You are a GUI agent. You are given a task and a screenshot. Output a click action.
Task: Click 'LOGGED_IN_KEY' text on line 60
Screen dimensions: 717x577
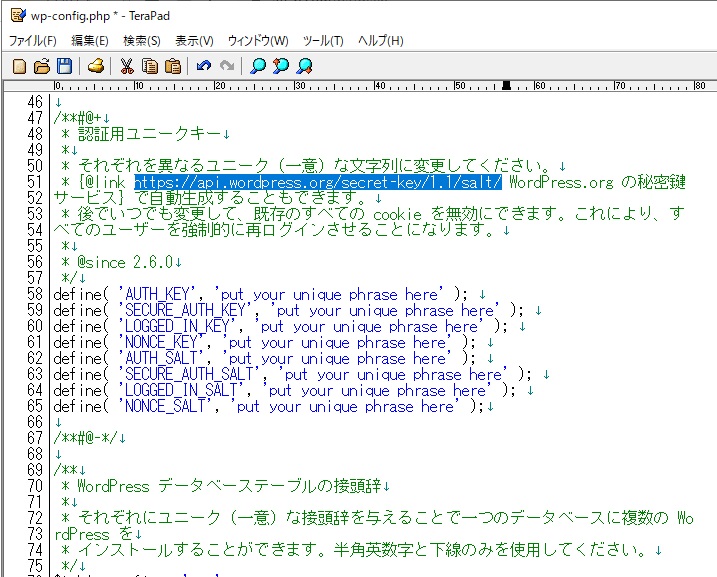[x=177, y=326]
